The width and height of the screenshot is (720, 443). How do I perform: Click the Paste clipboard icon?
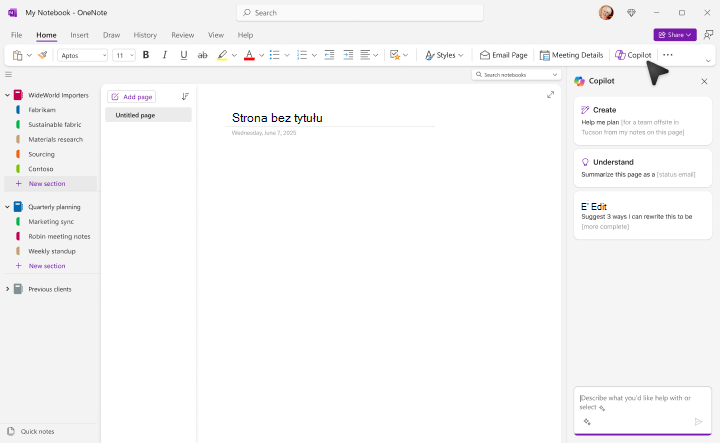click(x=17, y=55)
